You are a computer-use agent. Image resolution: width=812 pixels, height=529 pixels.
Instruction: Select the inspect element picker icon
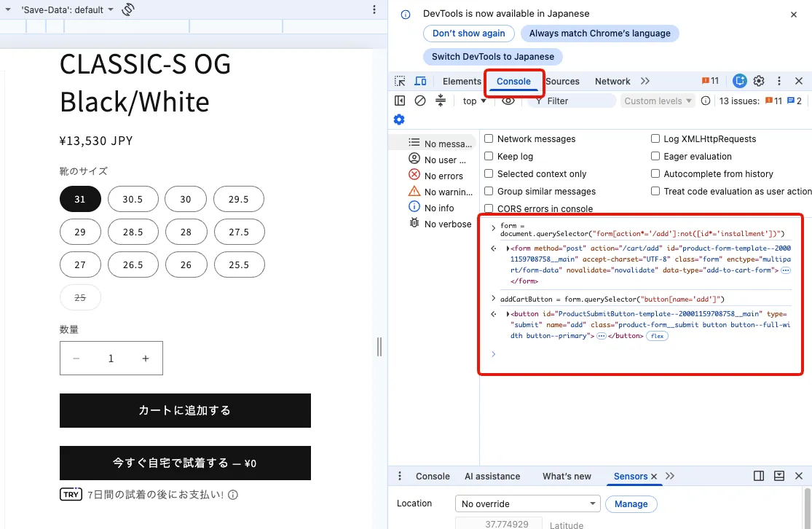tap(400, 82)
